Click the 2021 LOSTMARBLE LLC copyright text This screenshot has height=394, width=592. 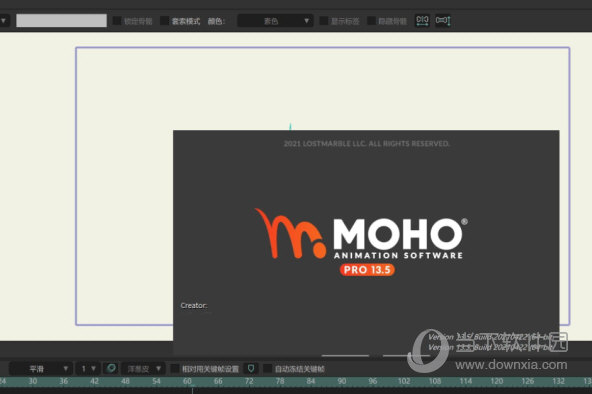click(367, 143)
